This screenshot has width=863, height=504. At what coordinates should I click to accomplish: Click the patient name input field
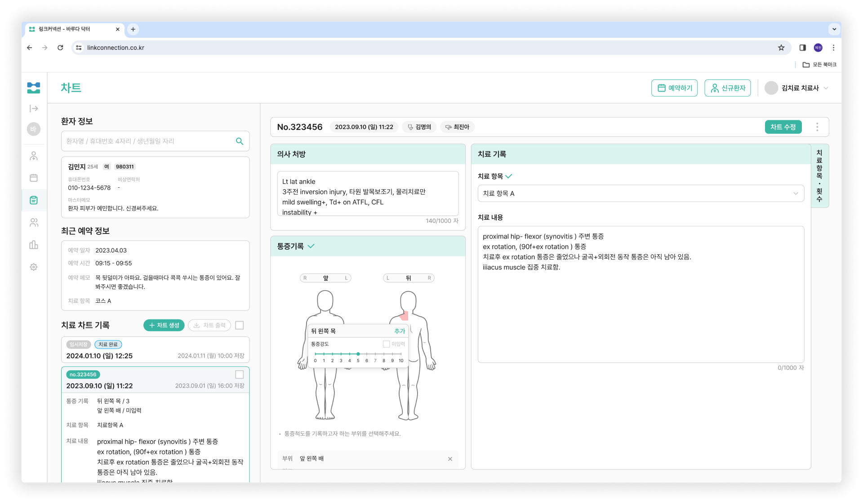click(153, 141)
